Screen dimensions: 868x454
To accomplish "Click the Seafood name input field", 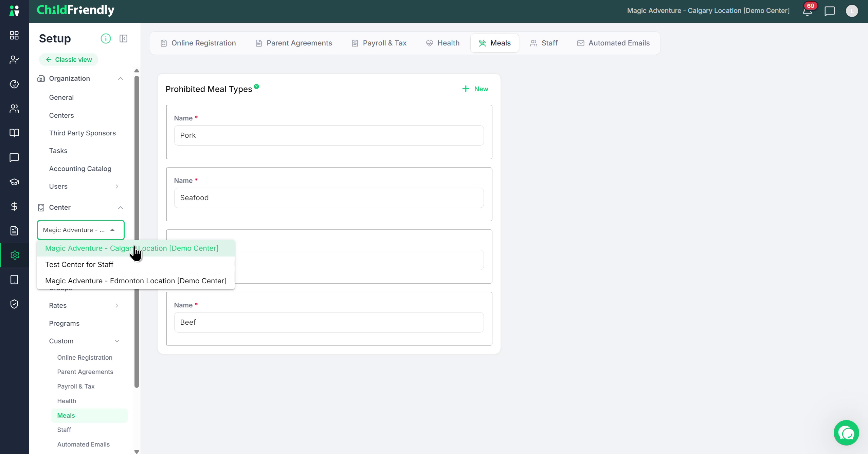I will coord(329,198).
